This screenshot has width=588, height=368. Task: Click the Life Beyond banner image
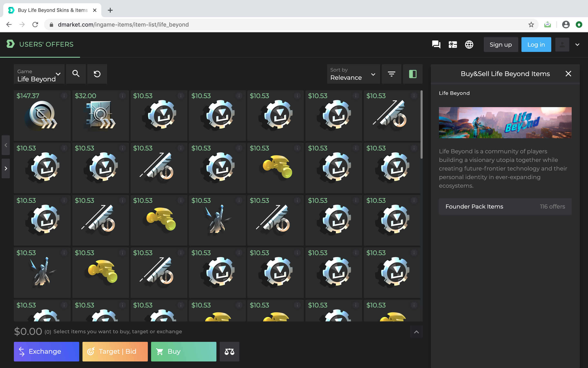[x=505, y=123]
